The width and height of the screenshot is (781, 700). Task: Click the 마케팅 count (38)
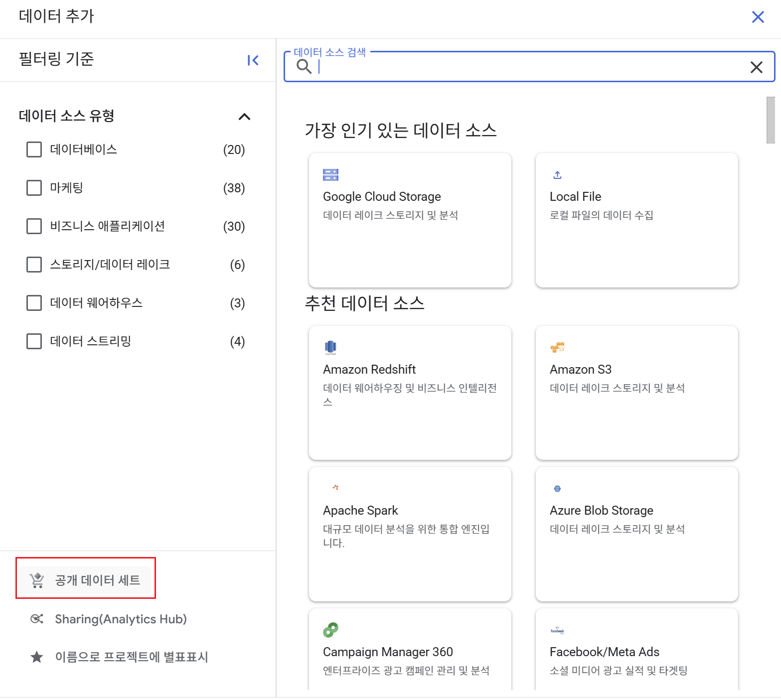tap(234, 188)
